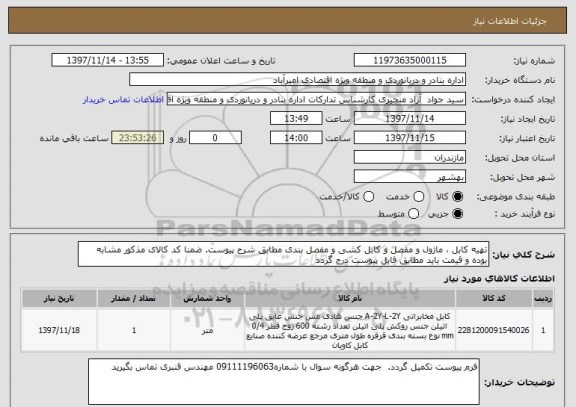Select the خدمت radio button
The height and width of the screenshot is (407, 576).
(x=419, y=197)
